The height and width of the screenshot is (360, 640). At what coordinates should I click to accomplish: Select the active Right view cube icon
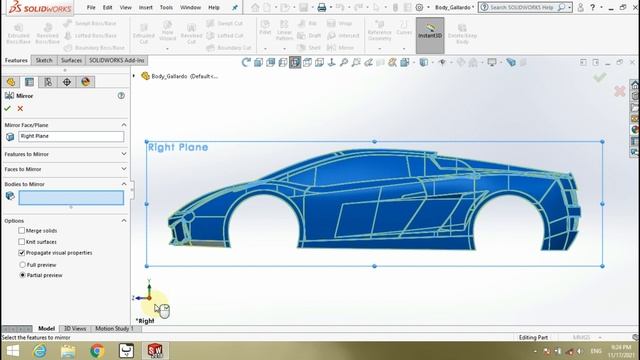click(295, 62)
